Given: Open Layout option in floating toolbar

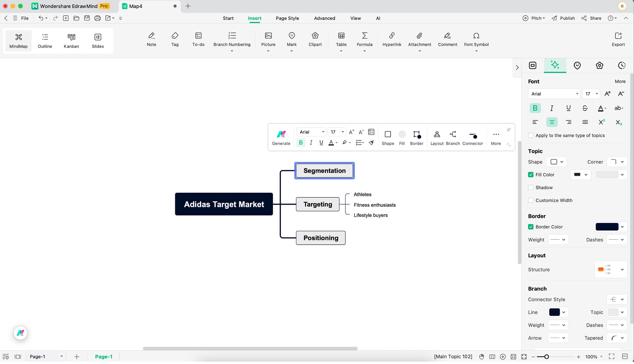Looking at the screenshot, I should tap(437, 138).
